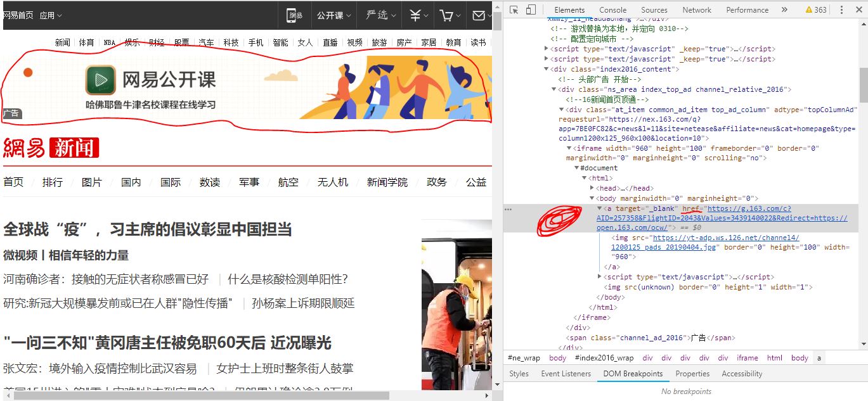
Task: Open headline 黄冈唐主任被免职60天后 近况曝光
Action: coord(167,343)
